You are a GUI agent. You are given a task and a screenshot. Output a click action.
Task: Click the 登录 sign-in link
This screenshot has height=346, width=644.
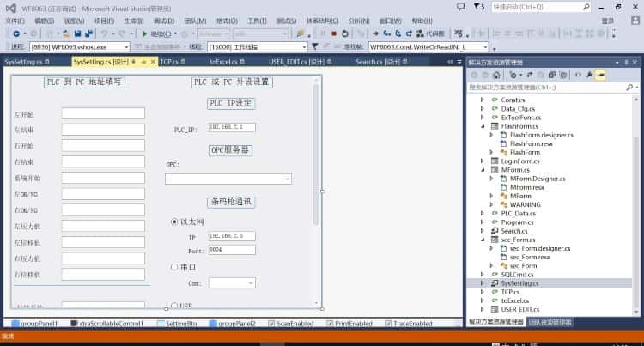click(607, 21)
